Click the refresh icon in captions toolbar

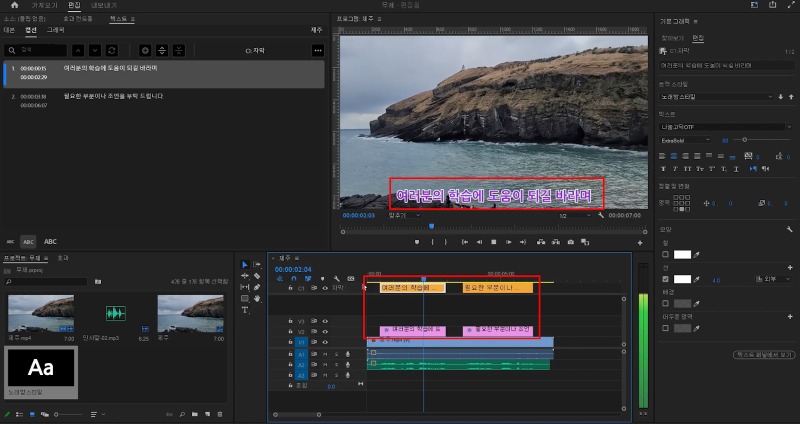[111, 49]
